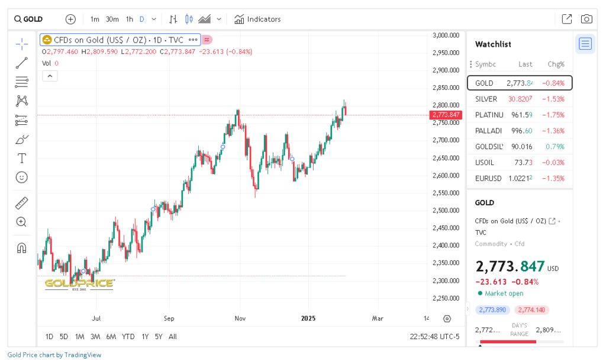Screen dimensions: 606x364
Task: Take a chart snapshot with camera icon
Action: tap(586, 19)
